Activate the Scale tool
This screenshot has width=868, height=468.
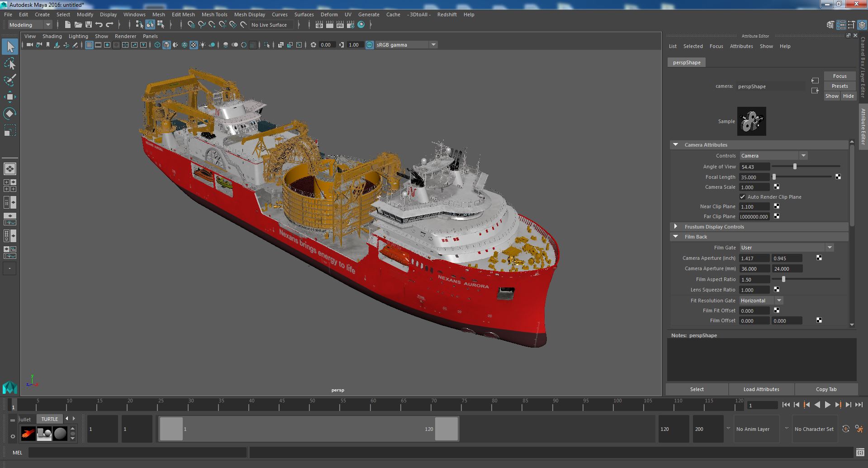[10, 130]
